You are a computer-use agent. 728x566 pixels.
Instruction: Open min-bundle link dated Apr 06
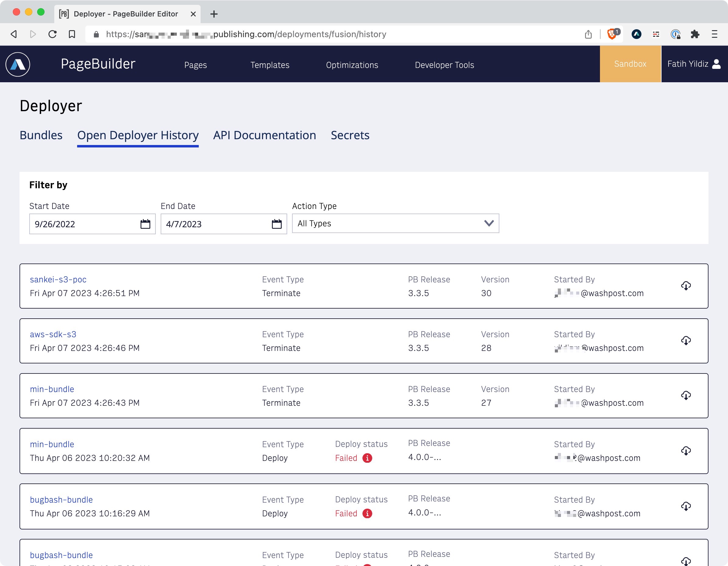pyautogui.click(x=52, y=444)
